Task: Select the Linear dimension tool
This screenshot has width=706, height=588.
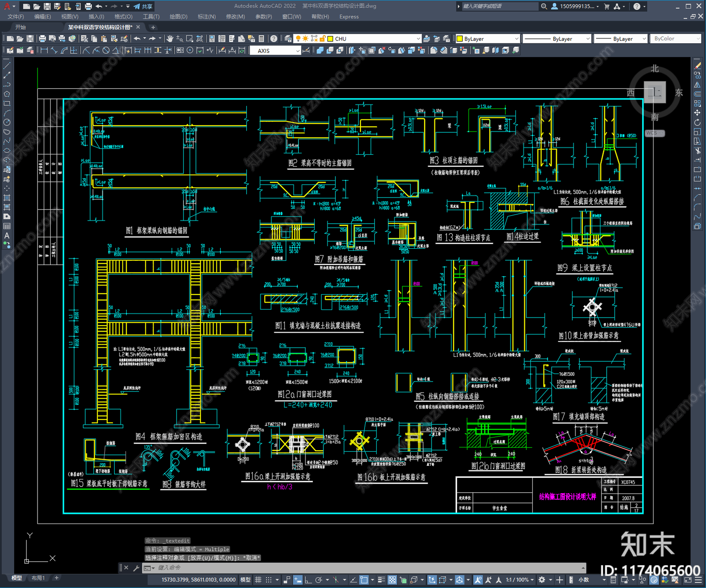Action: [x=44, y=51]
